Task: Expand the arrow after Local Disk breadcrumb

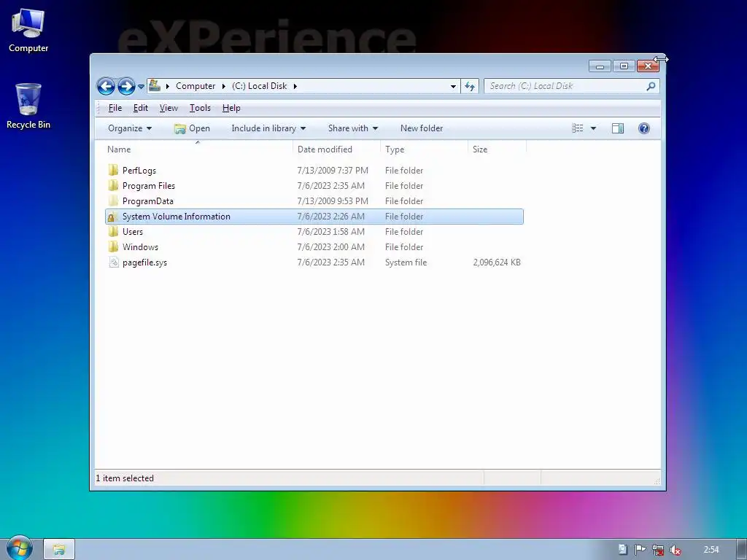Action: pyautogui.click(x=295, y=86)
